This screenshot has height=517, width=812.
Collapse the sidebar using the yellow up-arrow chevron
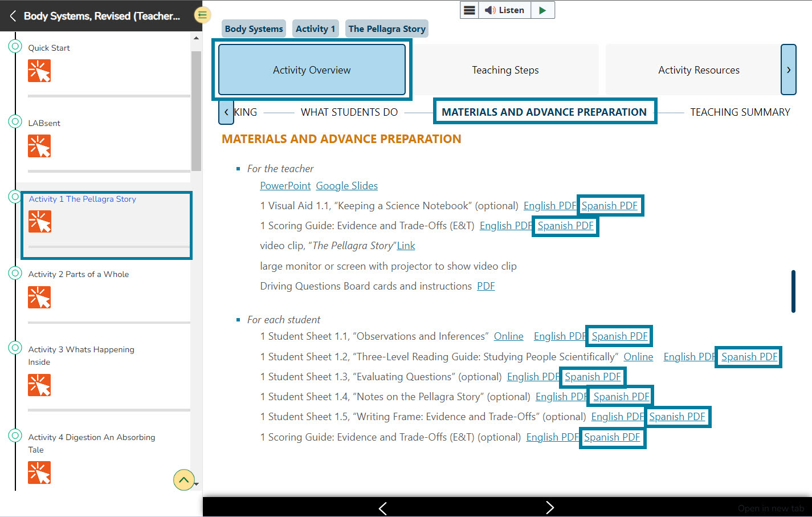pos(183,480)
